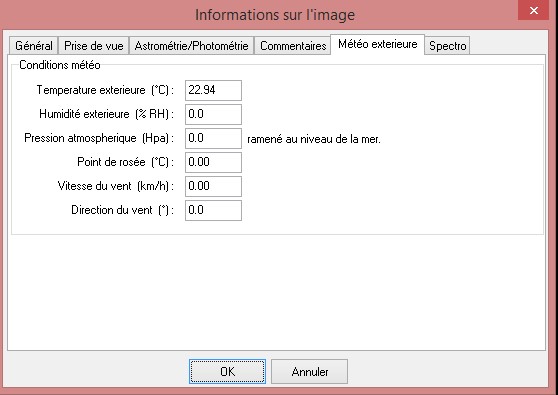
Task: Click the 'ramené au niveau de la mer' text
Action: 314,139
